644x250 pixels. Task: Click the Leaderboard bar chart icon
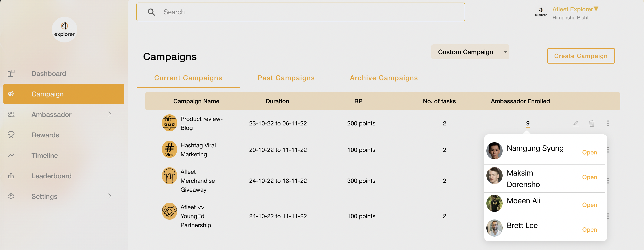pyautogui.click(x=11, y=176)
